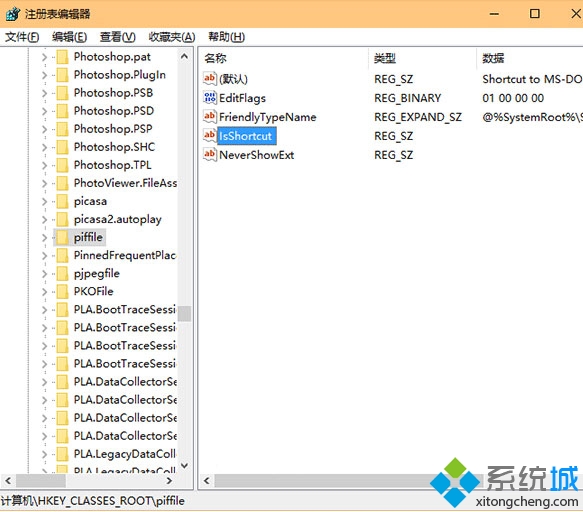Expand the Photoshop.pat key
Image resolution: width=583 pixels, height=512 pixels.
coord(44,57)
